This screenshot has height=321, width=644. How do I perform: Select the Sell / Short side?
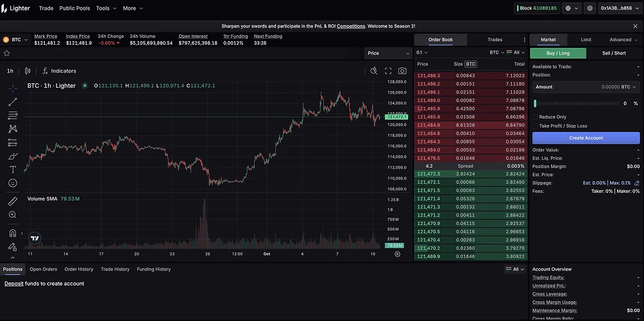coord(614,53)
